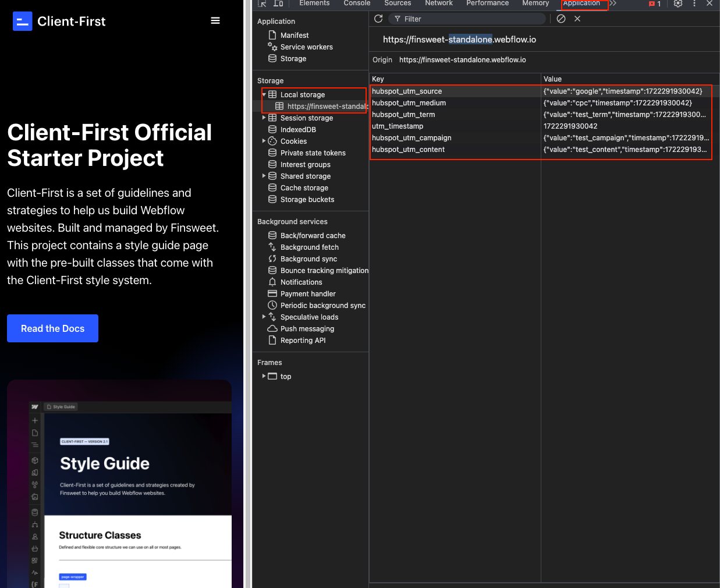Select the Application tab
720x588 pixels.
[581, 3]
